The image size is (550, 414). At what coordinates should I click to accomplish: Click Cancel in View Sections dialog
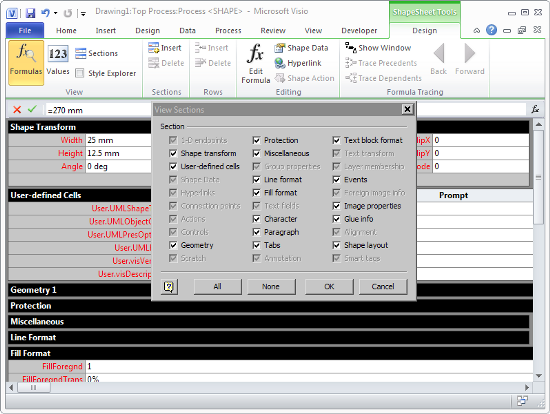383,287
